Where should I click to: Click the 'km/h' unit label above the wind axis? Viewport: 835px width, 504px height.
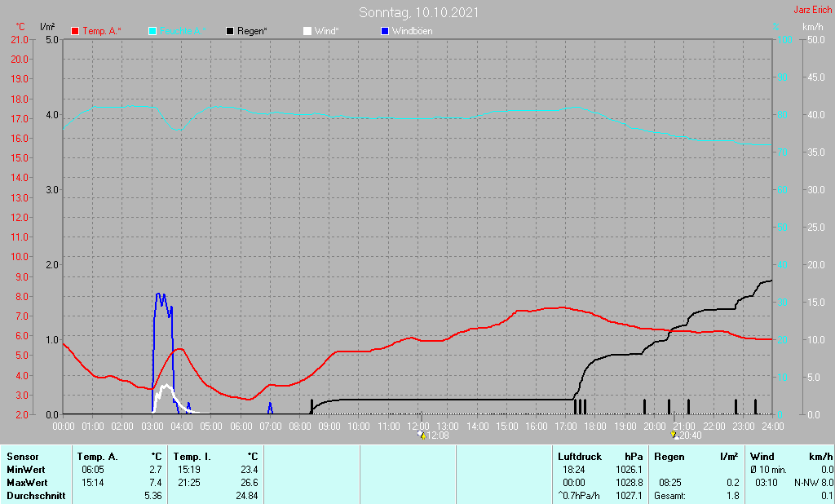point(813,26)
